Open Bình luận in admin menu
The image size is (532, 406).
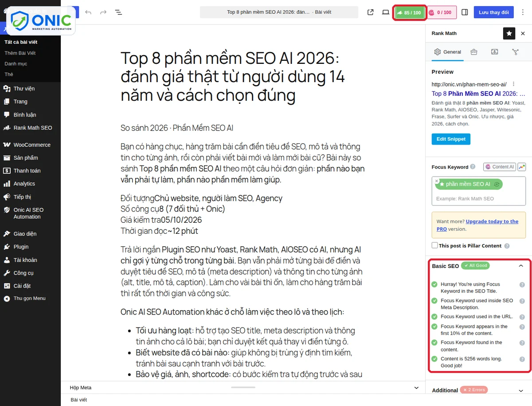(25, 115)
